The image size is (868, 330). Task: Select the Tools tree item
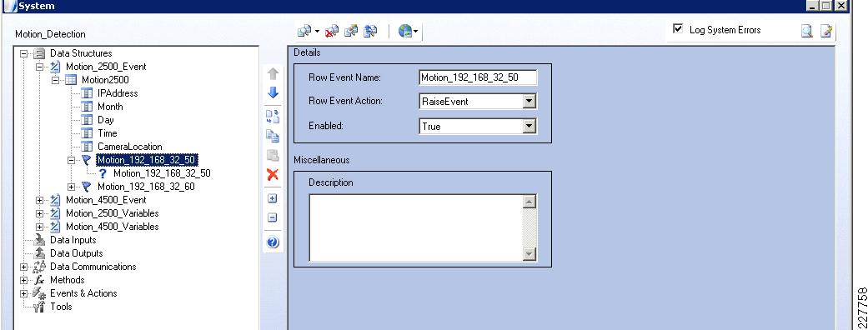pos(61,307)
